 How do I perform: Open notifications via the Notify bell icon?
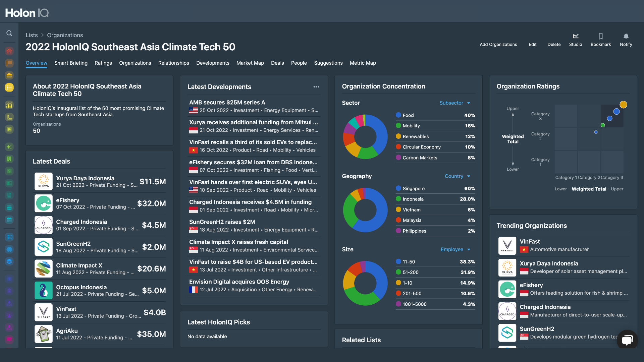(626, 36)
